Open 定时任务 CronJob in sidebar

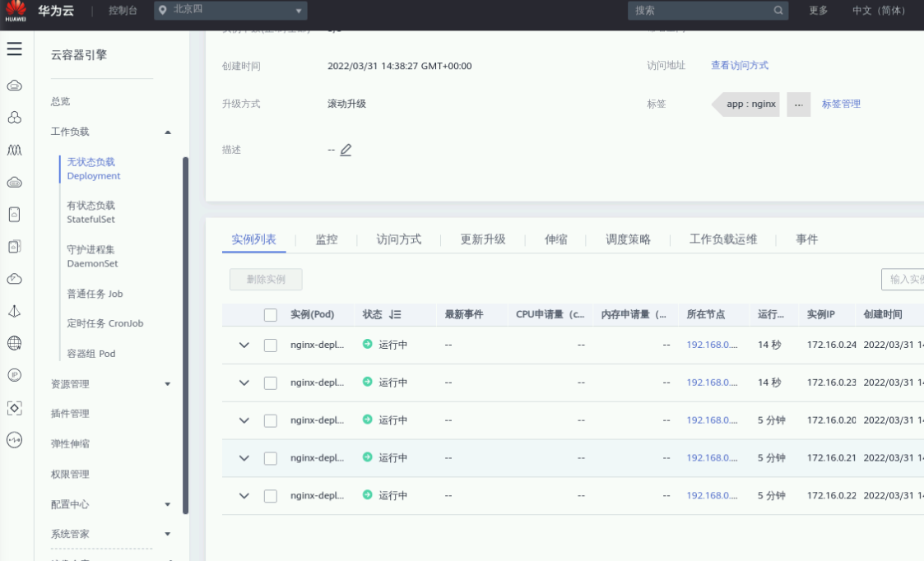coord(104,323)
